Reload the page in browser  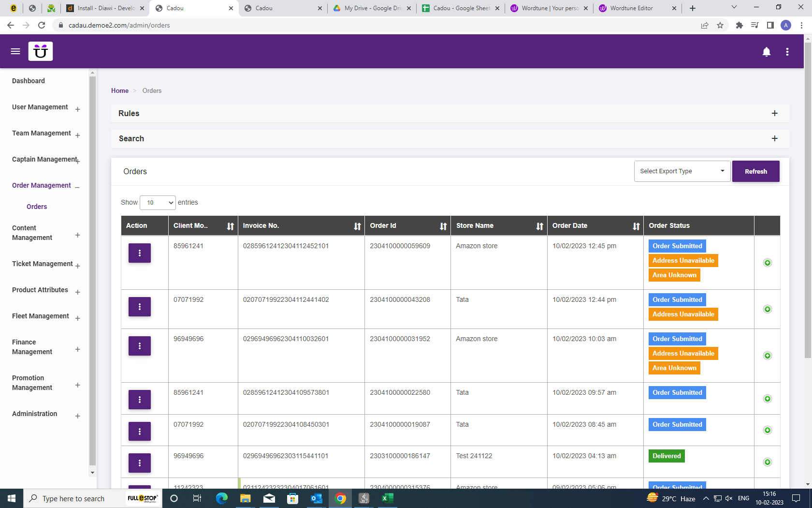coord(42,25)
